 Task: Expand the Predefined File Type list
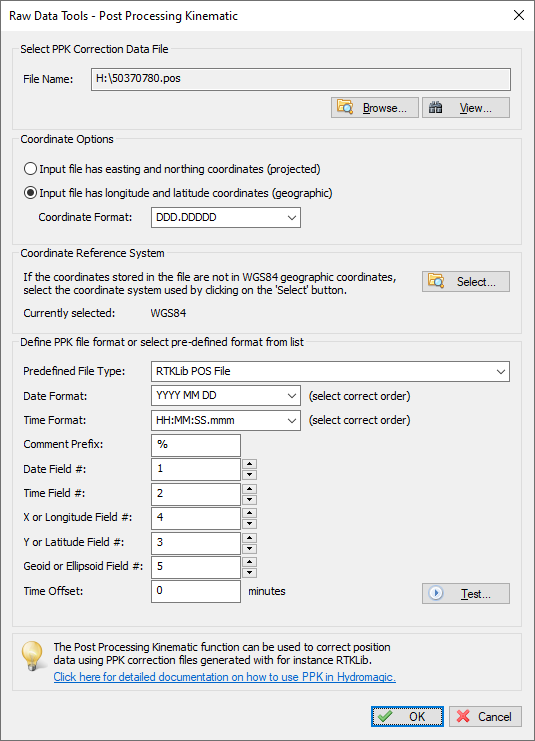point(330,371)
